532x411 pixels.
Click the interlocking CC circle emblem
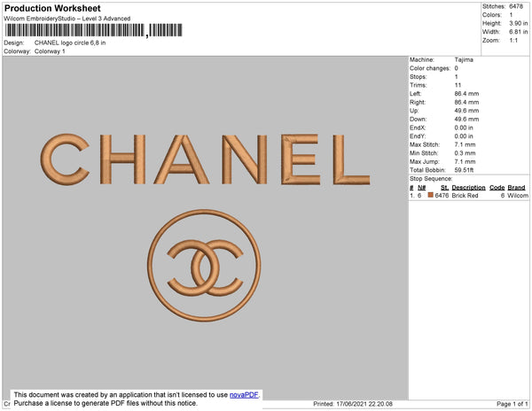(204, 266)
